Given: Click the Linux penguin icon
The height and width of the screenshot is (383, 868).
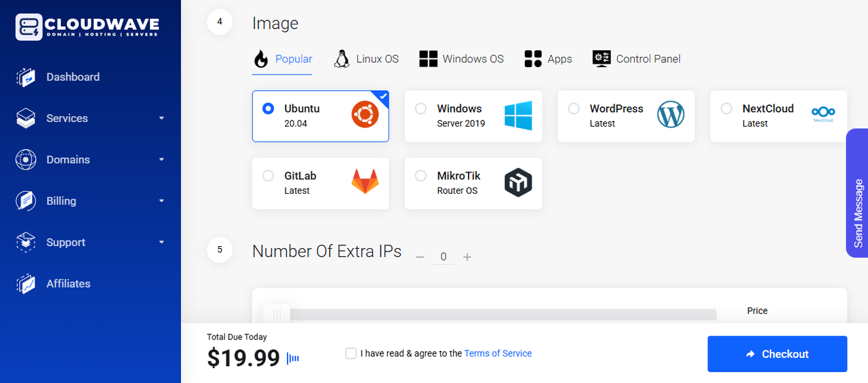Looking at the screenshot, I should [x=342, y=59].
